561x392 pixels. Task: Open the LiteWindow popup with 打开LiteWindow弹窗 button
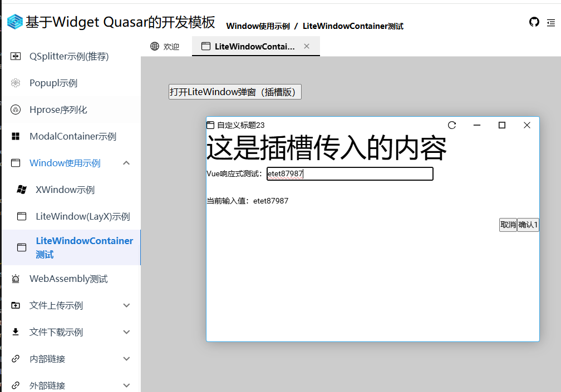234,92
